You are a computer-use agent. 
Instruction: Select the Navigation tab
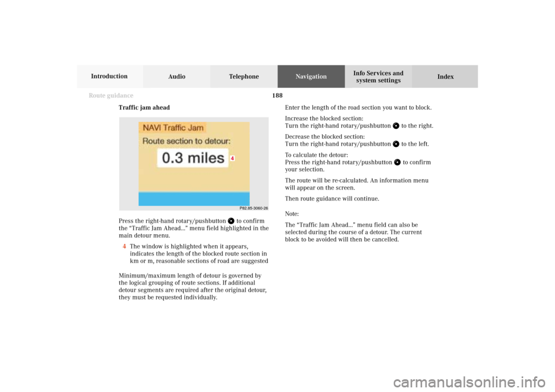[x=311, y=76]
